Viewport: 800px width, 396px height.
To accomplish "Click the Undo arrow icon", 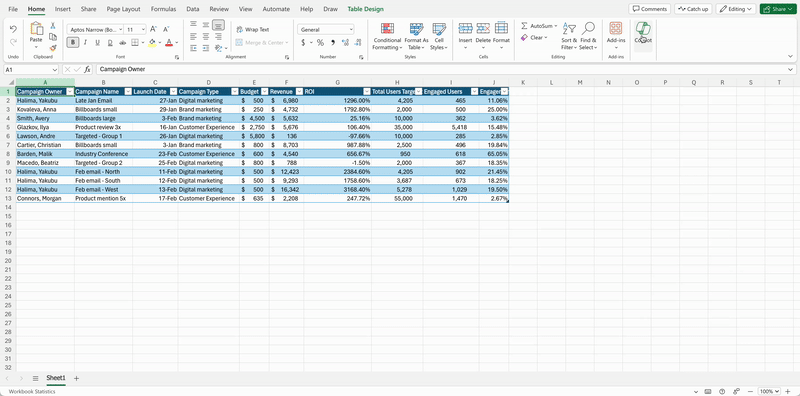I will (13, 30).
